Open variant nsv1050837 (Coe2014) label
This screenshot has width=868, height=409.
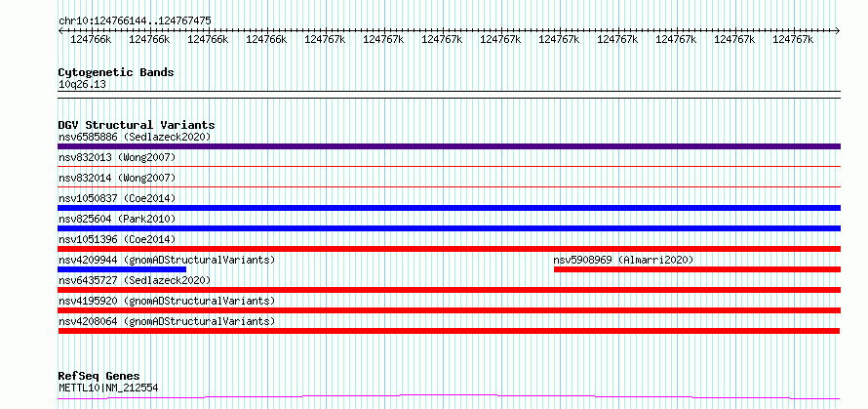click(x=117, y=198)
